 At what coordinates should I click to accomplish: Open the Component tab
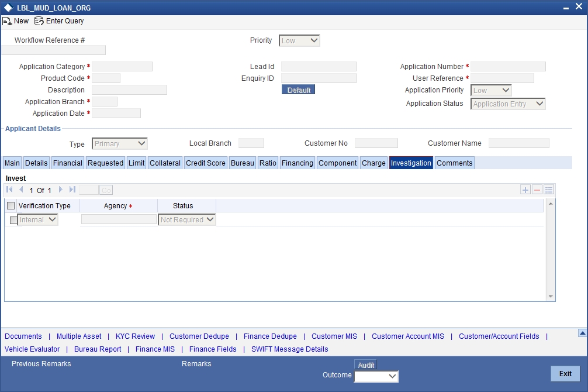point(337,163)
